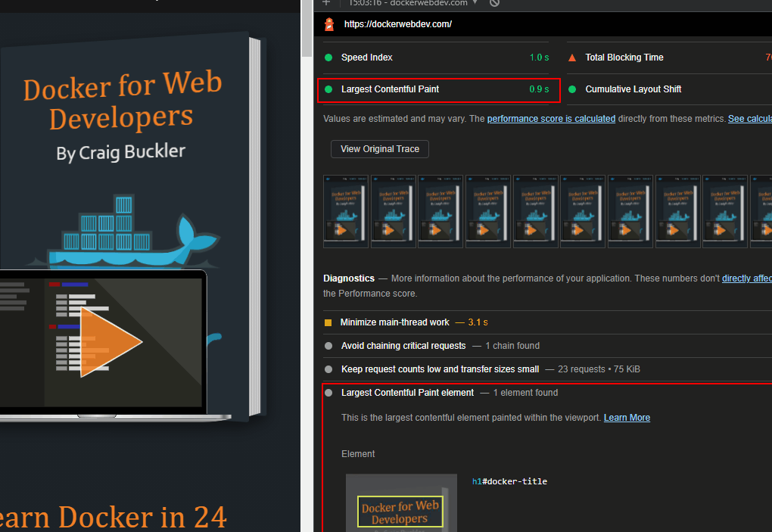Click the orange square beside Minimize main-thread work
The height and width of the screenshot is (532, 772).
pyautogui.click(x=328, y=323)
